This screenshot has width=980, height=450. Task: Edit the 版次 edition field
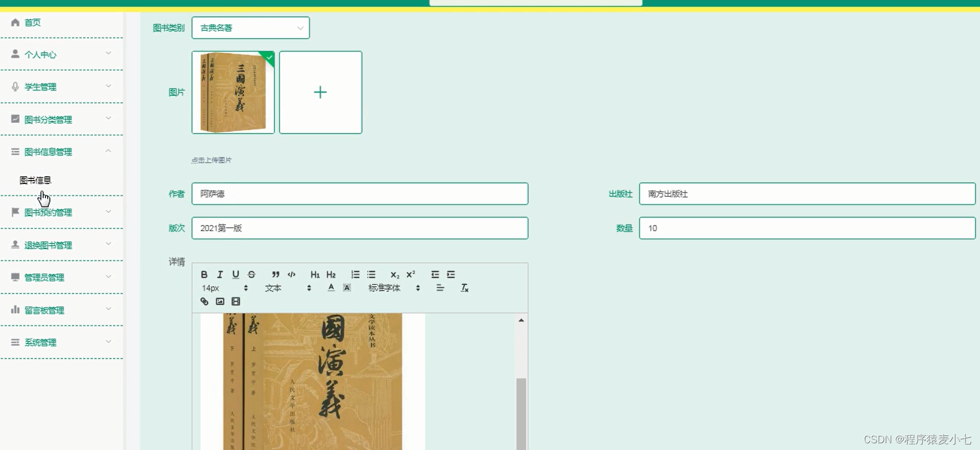pyautogui.click(x=360, y=228)
